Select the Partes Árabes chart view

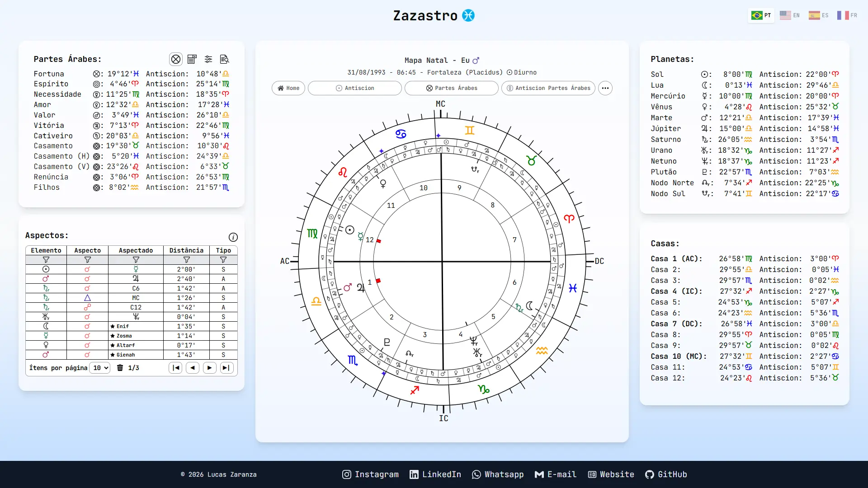(x=452, y=88)
